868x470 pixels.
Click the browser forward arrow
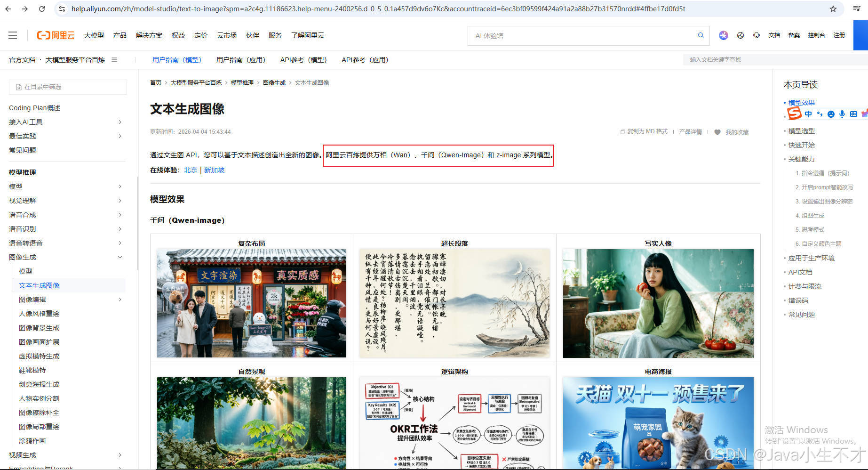tap(25, 8)
